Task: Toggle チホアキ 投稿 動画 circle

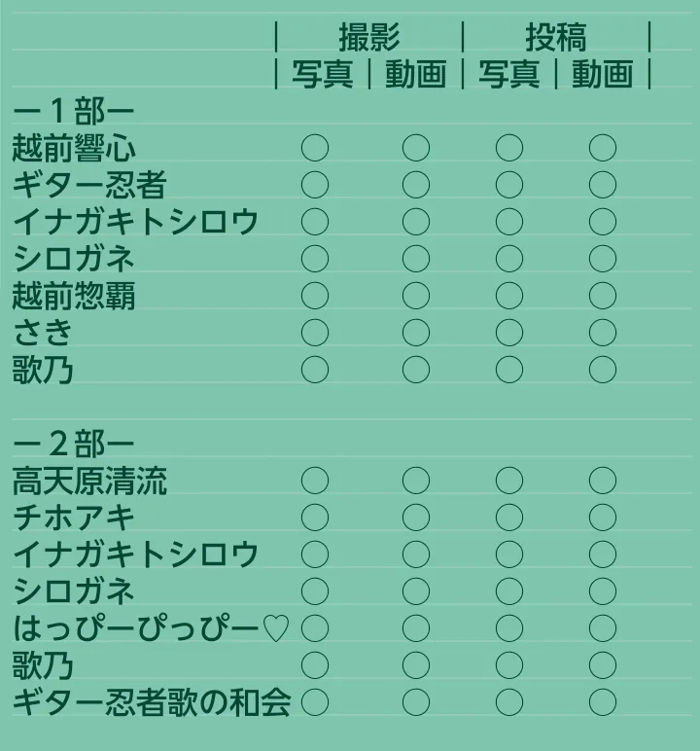Action: 603,517
